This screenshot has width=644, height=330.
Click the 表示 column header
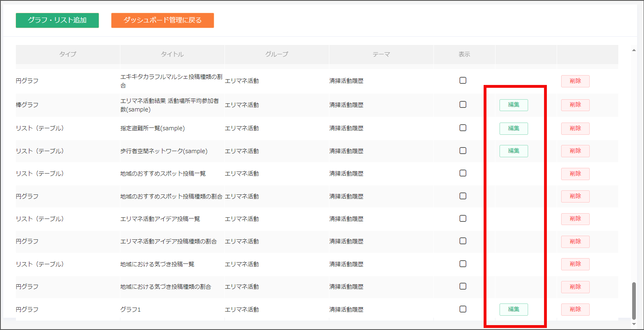click(x=464, y=54)
